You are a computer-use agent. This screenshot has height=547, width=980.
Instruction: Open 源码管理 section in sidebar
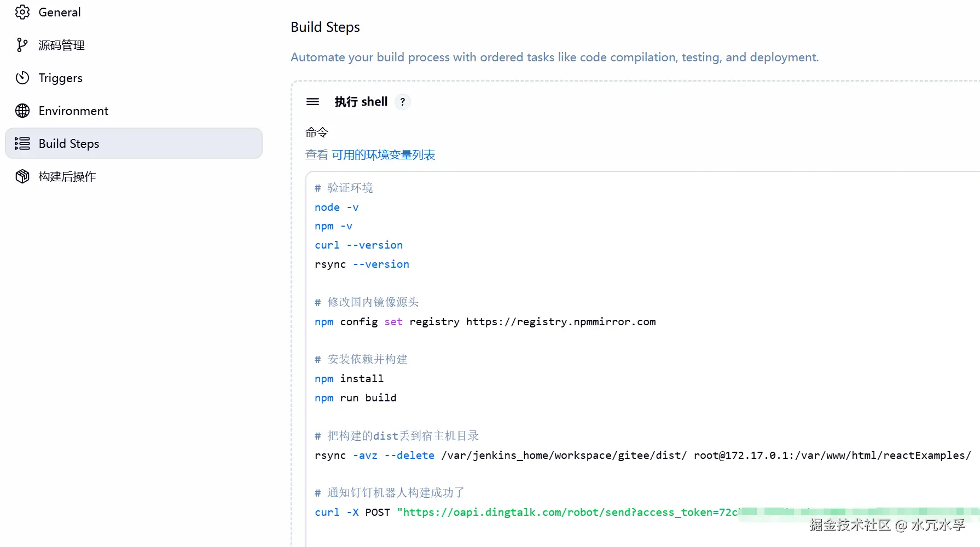coord(61,45)
